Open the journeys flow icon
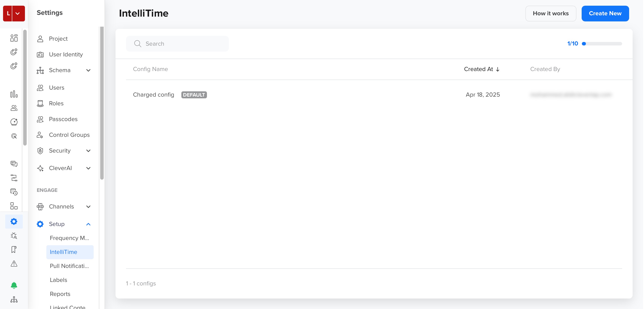The width and height of the screenshot is (644, 309). tap(14, 178)
